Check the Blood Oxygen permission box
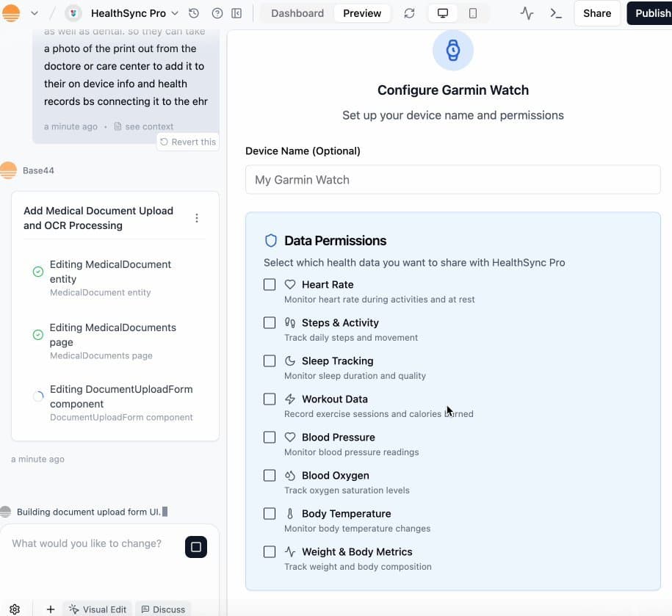This screenshot has width=672, height=616. [x=270, y=475]
